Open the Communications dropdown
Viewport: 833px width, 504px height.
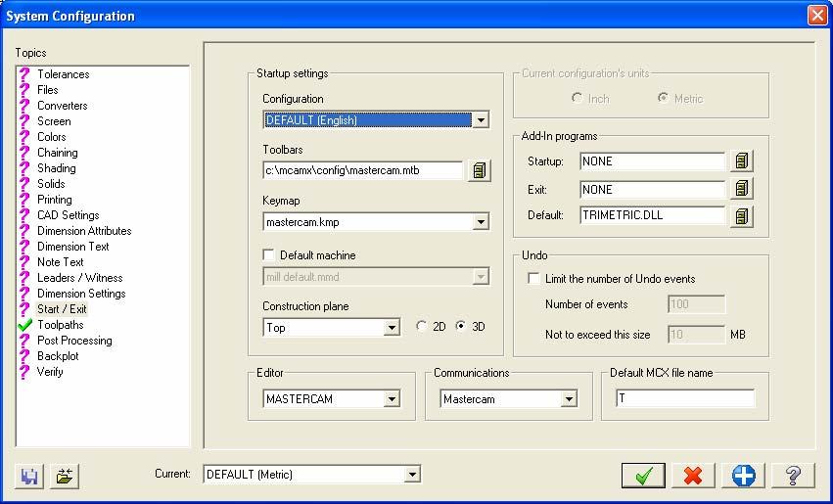point(569,399)
